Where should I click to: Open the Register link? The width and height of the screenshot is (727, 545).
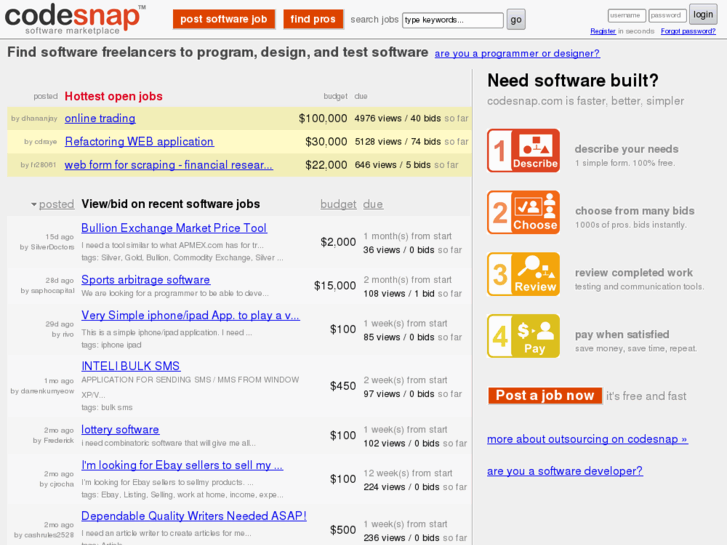point(603,31)
